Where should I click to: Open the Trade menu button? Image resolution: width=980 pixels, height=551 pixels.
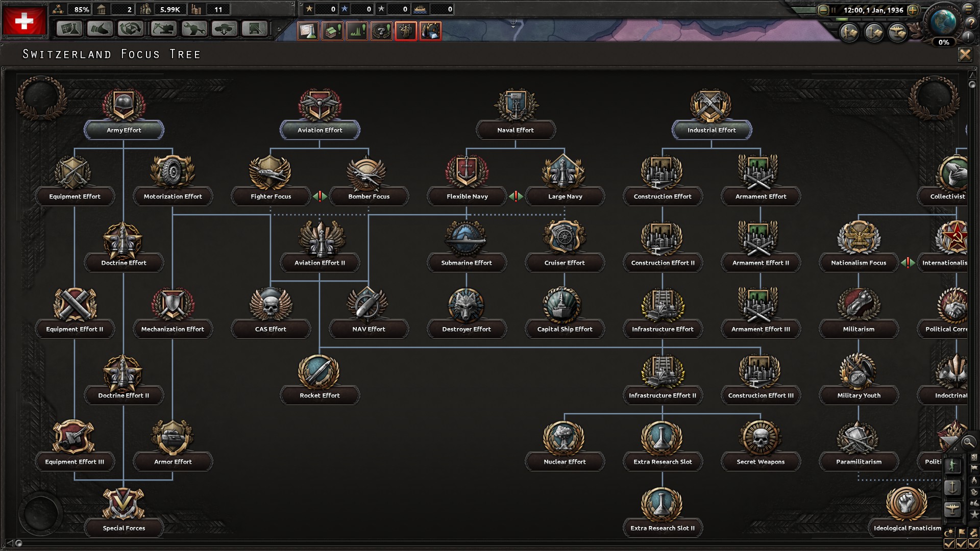131,29
